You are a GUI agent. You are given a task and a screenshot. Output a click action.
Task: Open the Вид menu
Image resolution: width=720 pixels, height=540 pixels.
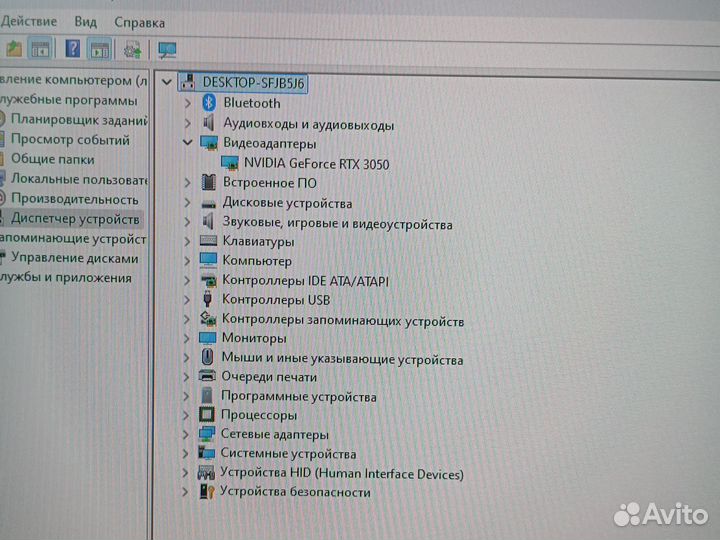pyautogui.click(x=86, y=21)
